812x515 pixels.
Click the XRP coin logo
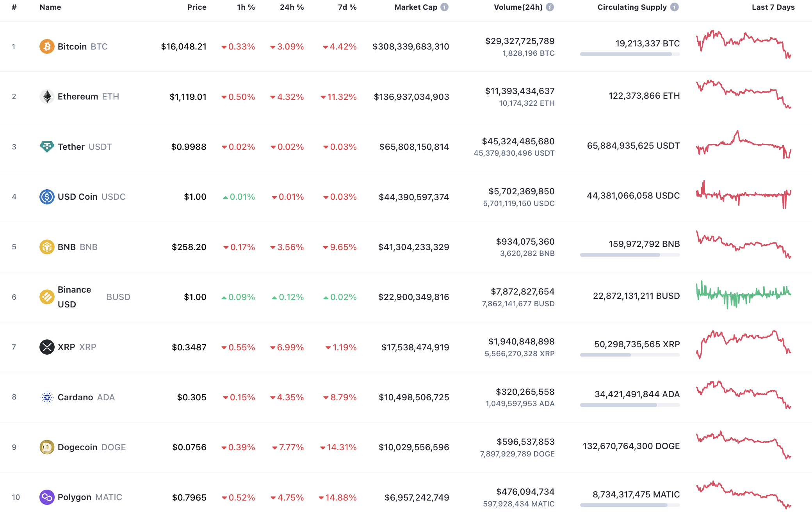click(x=47, y=347)
